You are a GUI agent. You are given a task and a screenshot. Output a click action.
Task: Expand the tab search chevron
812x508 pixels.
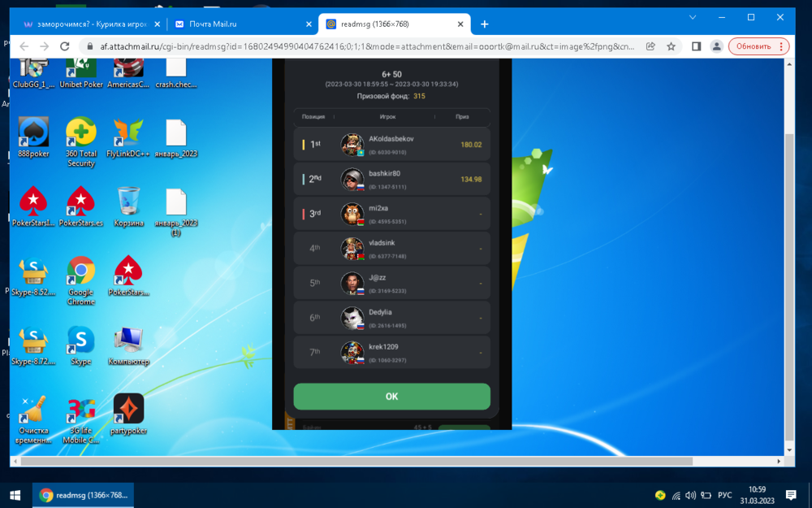pos(693,17)
